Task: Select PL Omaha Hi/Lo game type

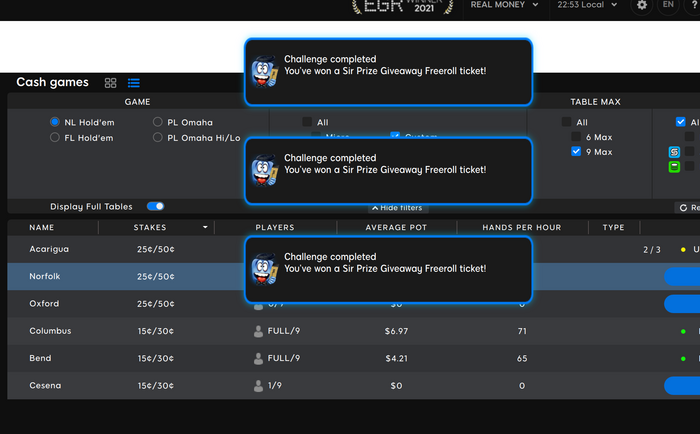Action: [x=157, y=138]
